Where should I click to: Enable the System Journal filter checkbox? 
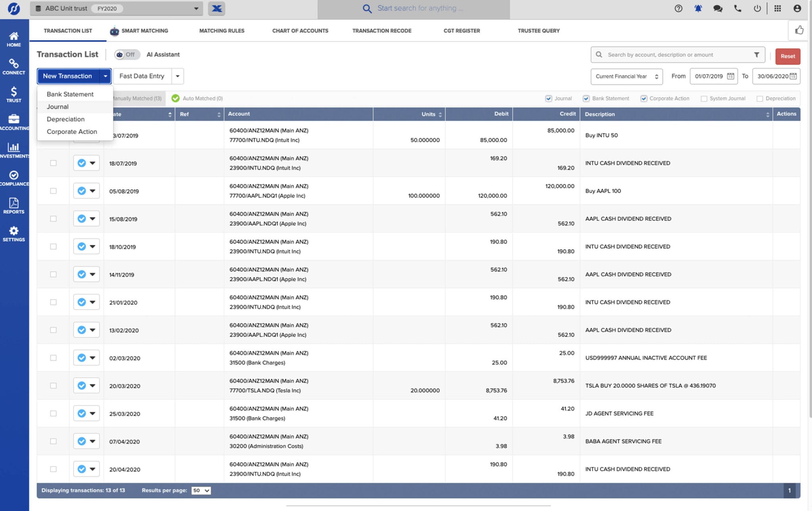pyautogui.click(x=704, y=98)
